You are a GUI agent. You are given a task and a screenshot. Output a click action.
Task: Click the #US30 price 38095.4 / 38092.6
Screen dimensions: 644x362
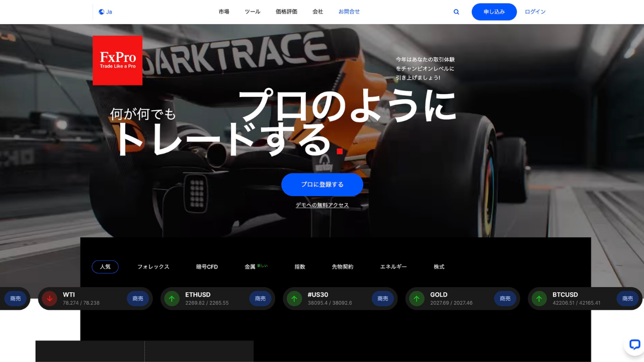[x=330, y=303]
